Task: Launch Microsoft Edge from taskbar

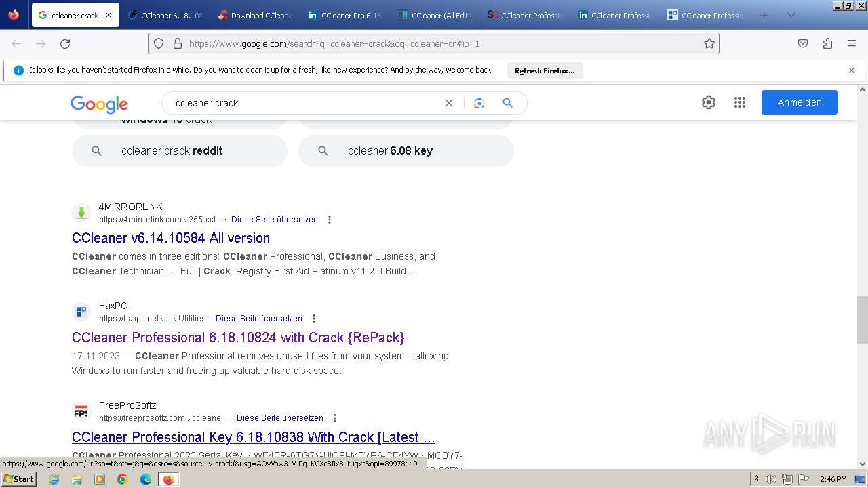Action: click(146, 479)
